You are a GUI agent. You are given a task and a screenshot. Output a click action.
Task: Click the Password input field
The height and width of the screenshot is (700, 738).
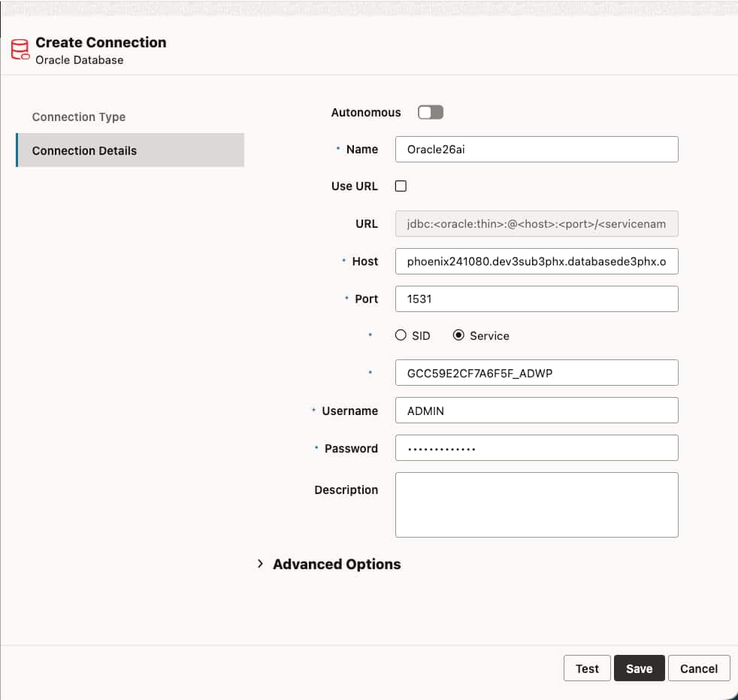pos(536,447)
